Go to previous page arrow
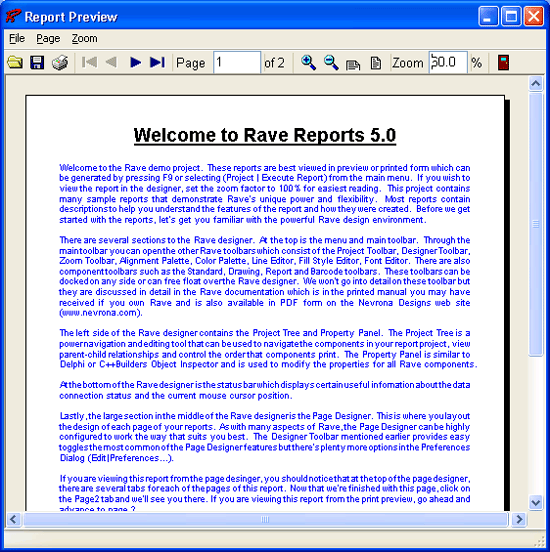Viewport: 550px width, 552px height. [x=112, y=62]
